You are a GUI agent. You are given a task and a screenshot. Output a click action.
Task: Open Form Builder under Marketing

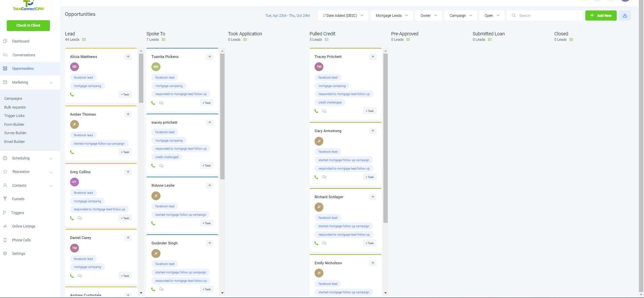(14, 124)
